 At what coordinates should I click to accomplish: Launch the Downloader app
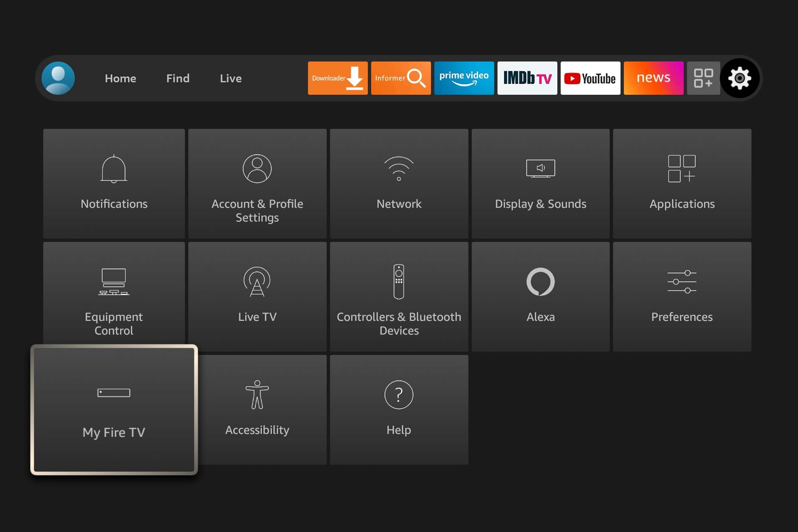pyautogui.click(x=337, y=78)
